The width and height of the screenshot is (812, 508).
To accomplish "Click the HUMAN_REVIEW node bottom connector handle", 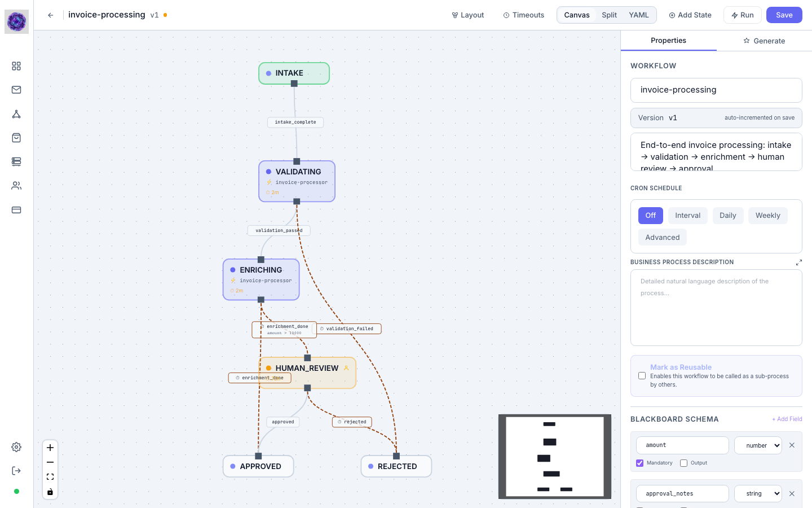I will coord(307,388).
